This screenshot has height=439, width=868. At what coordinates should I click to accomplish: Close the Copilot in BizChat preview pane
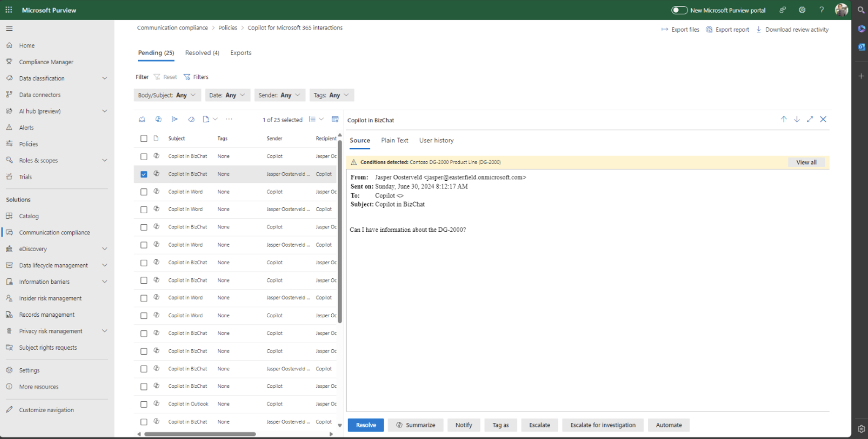[823, 119]
